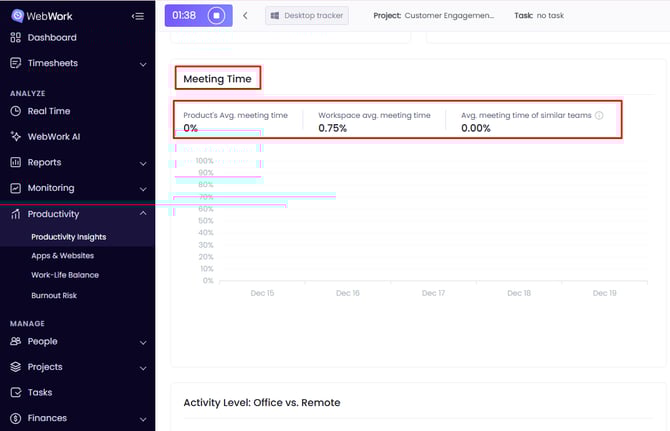Screen dimensions: 670x431
Task: Expand the Timesheets menu
Action: pos(143,64)
